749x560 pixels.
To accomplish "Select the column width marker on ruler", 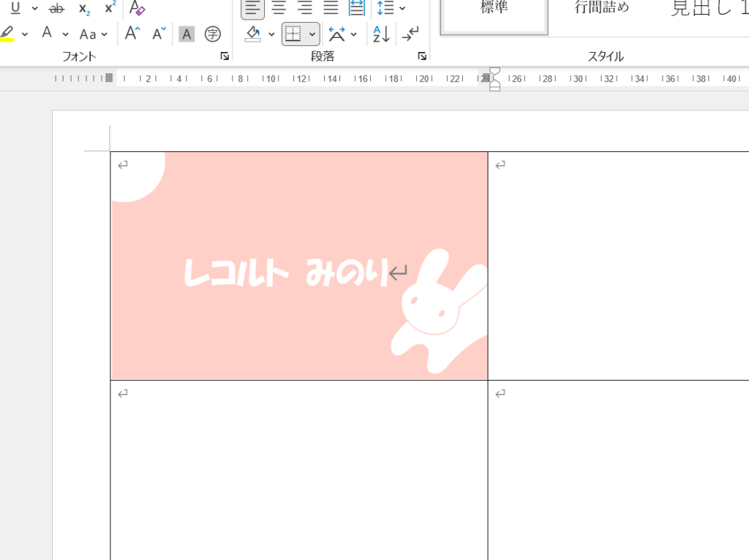I will coord(486,77).
